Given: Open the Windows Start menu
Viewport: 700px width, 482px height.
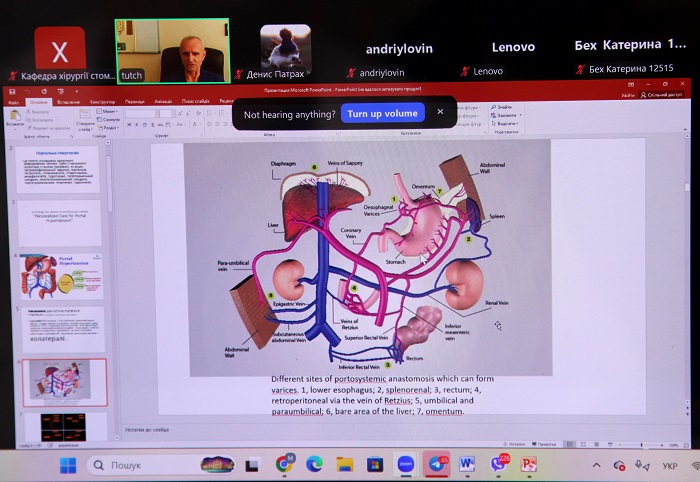Looking at the screenshot, I should [68, 465].
